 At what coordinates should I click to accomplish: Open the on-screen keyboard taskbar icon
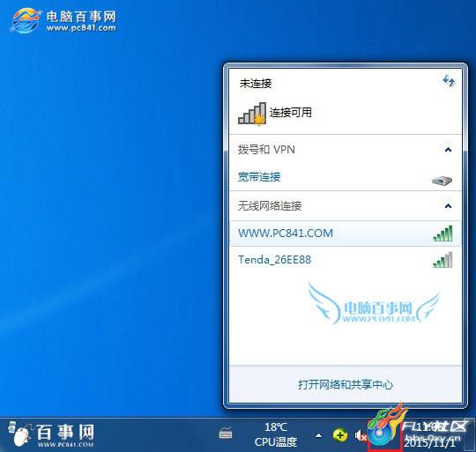coord(226,434)
